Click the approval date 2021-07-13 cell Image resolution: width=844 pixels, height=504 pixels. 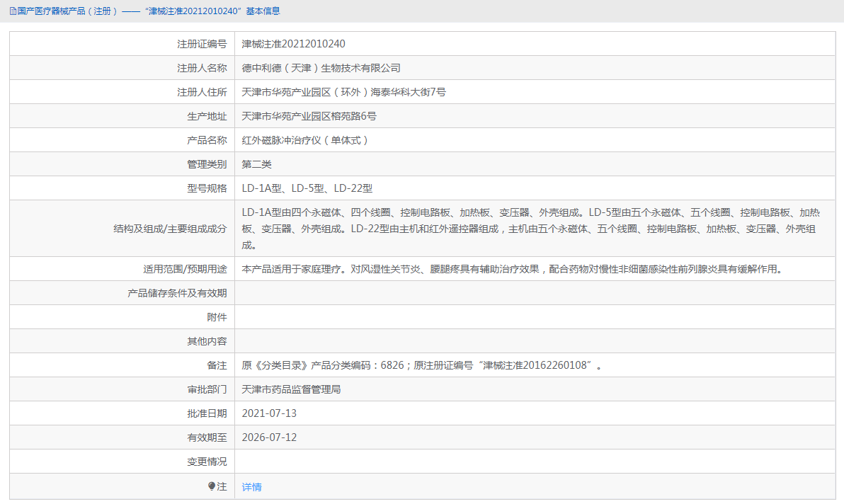[x=272, y=413]
